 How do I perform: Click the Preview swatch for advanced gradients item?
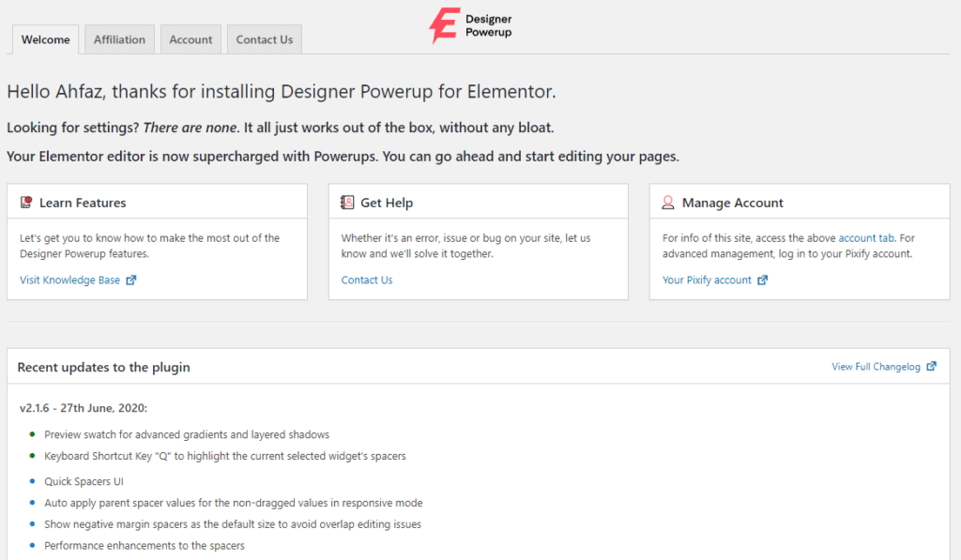(x=187, y=434)
